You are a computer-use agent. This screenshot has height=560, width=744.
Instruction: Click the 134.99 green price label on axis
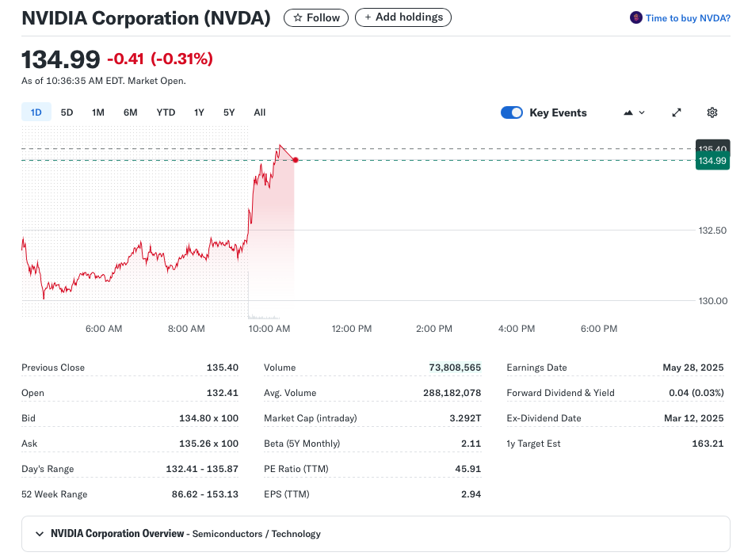[712, 161]
